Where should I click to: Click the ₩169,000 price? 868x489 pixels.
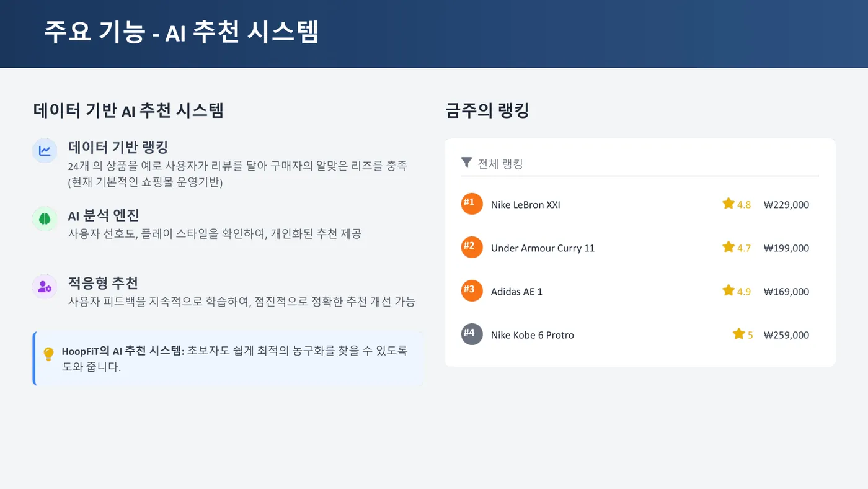(786, 292)
